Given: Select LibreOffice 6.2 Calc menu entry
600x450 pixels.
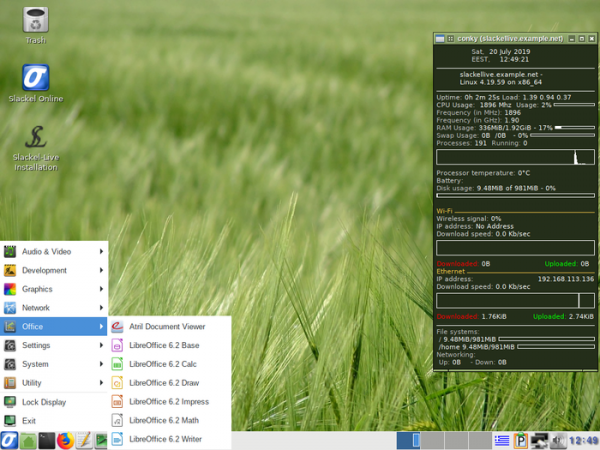Looking at the screenshot, I should tap(162, 364).
